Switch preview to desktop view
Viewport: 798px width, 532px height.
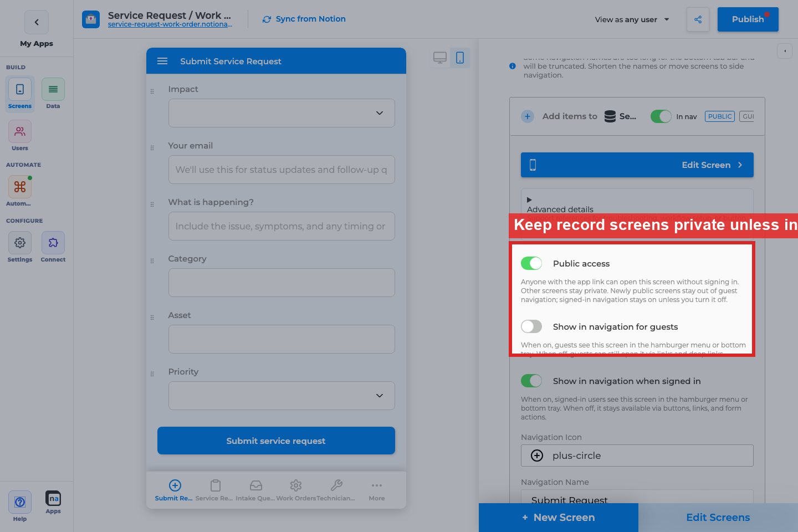[440, 58]
